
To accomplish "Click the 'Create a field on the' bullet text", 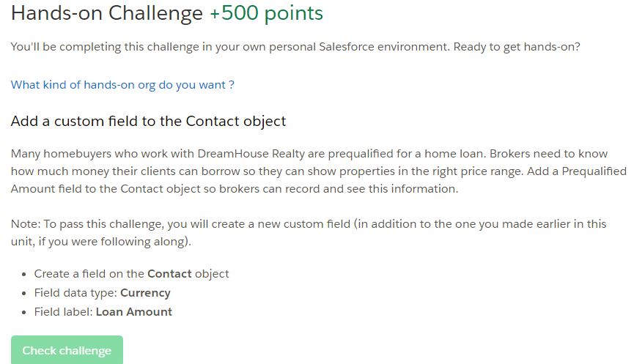I will click(x=89, y=274).
